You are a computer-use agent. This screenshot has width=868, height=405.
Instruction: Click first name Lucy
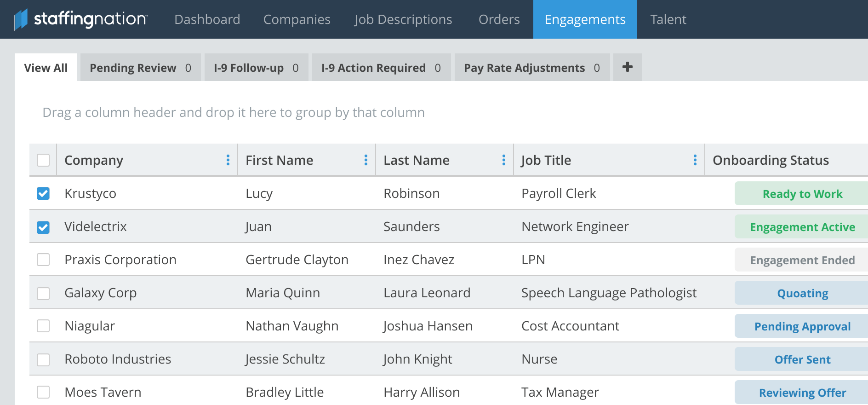[x=259, y=193]
